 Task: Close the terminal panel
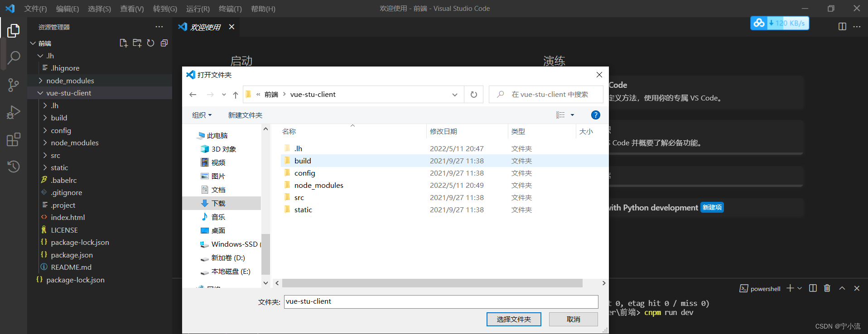pos(857,288)
